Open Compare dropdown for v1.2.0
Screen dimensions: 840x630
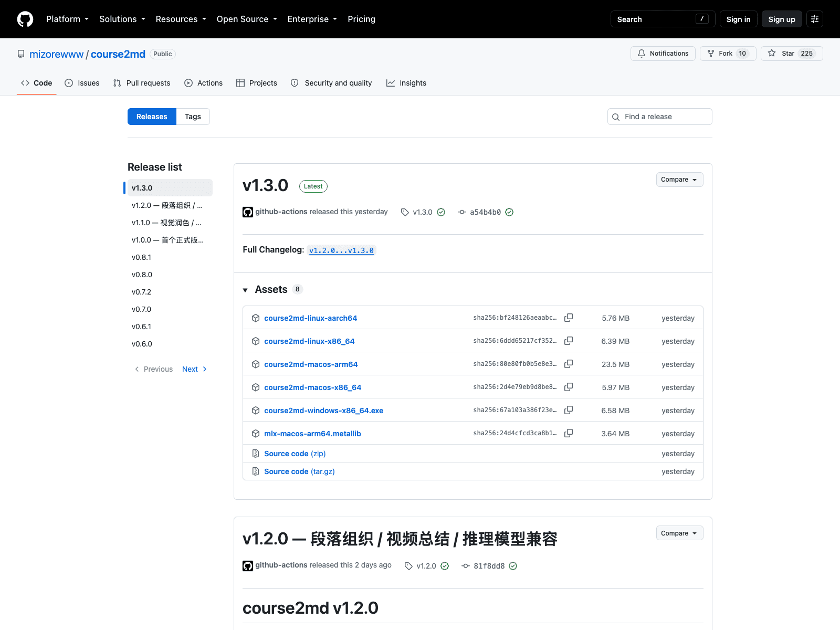(679, 533)
